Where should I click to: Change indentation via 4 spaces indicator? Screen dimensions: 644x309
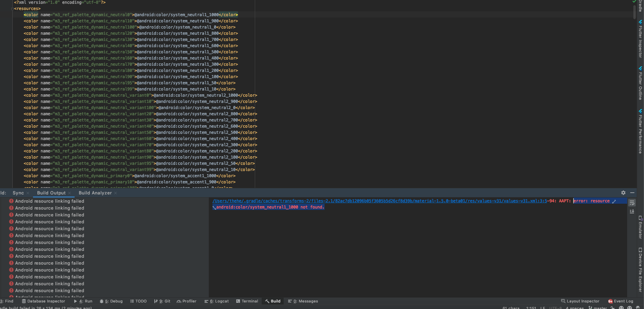575,308
